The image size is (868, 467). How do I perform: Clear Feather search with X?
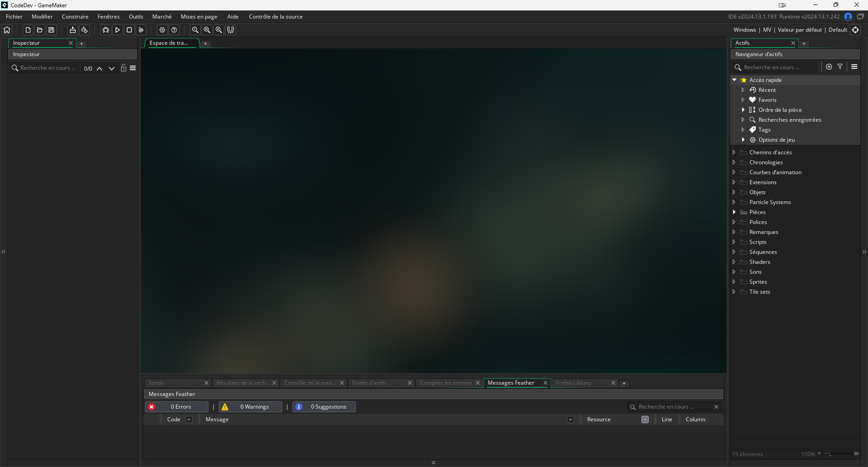coord(716,407)
